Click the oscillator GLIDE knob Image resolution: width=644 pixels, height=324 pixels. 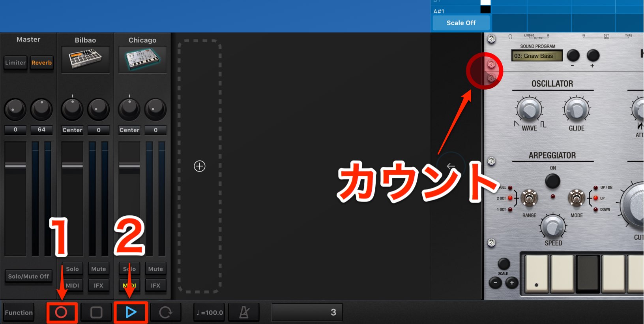pyautogui.click(x=577, y=109)
